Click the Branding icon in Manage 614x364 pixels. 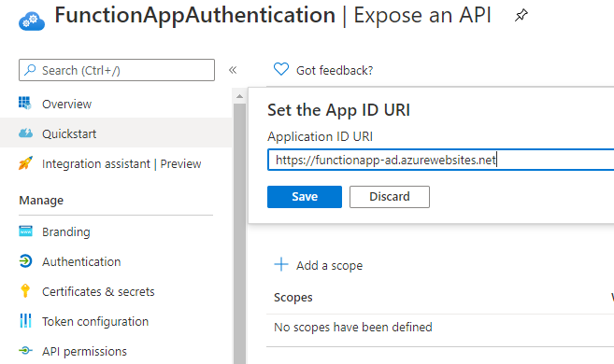(25, 231)
